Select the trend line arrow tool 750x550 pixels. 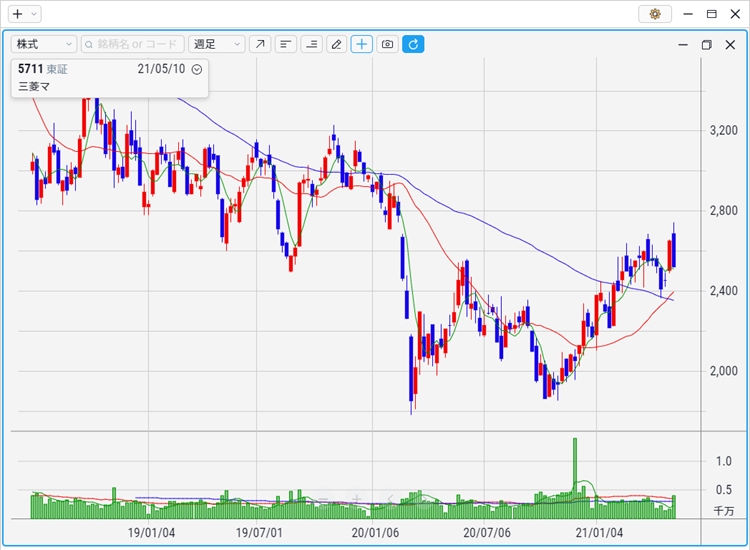(x=260, y=44)
